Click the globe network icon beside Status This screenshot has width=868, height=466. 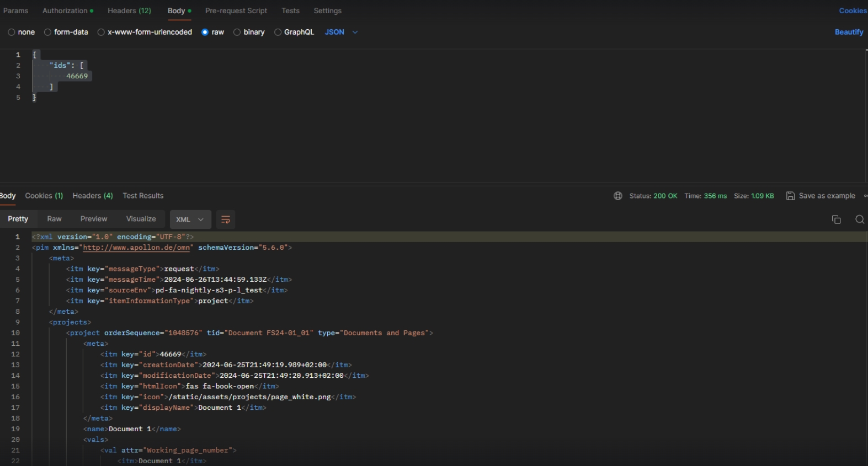[618, 196]
